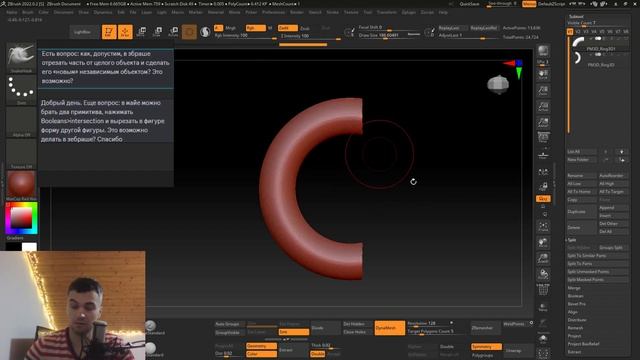Click the right-shelf Rotate view icon
The image size is (640, 360).
point(543,274)
